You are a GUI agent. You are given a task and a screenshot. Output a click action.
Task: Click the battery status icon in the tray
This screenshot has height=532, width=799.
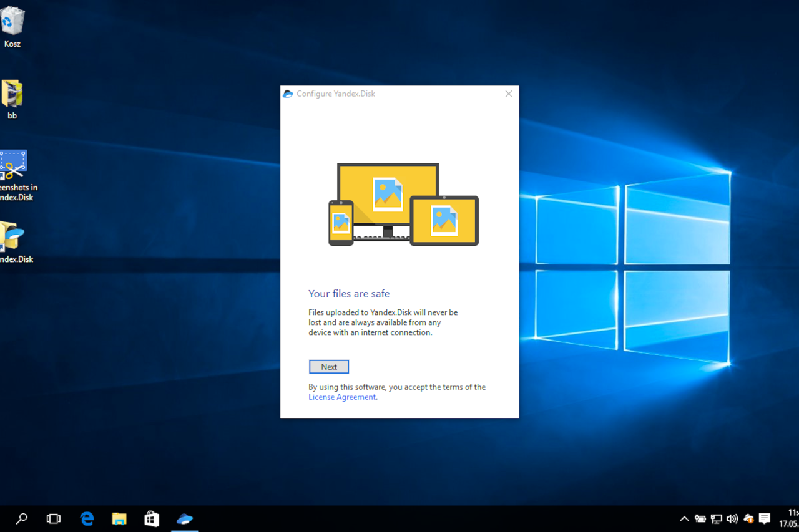coord(700,518)
